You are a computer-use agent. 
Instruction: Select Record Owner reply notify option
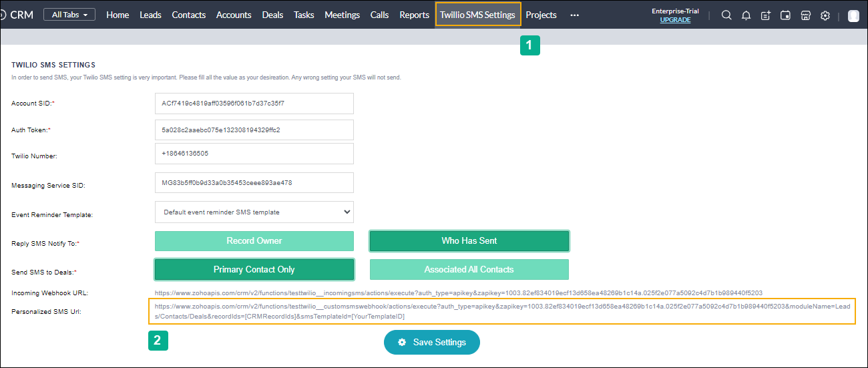[x=254, y=240]
